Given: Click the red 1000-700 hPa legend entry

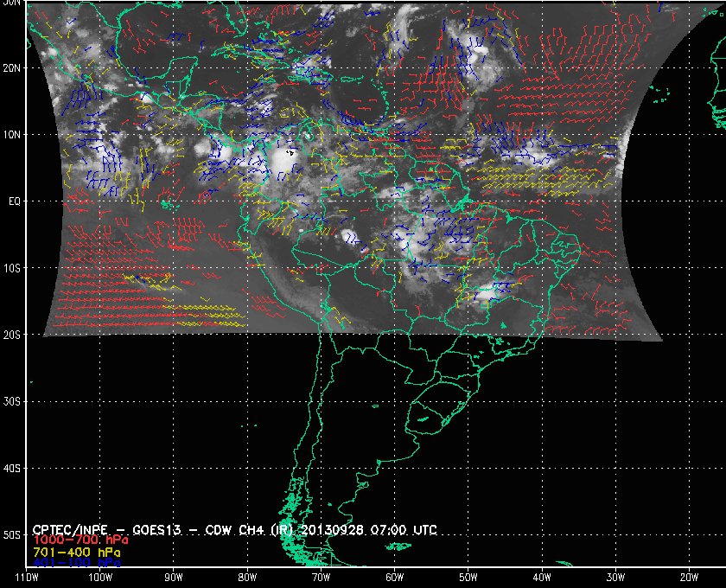Looking at the screenshot, I should 80,540.
